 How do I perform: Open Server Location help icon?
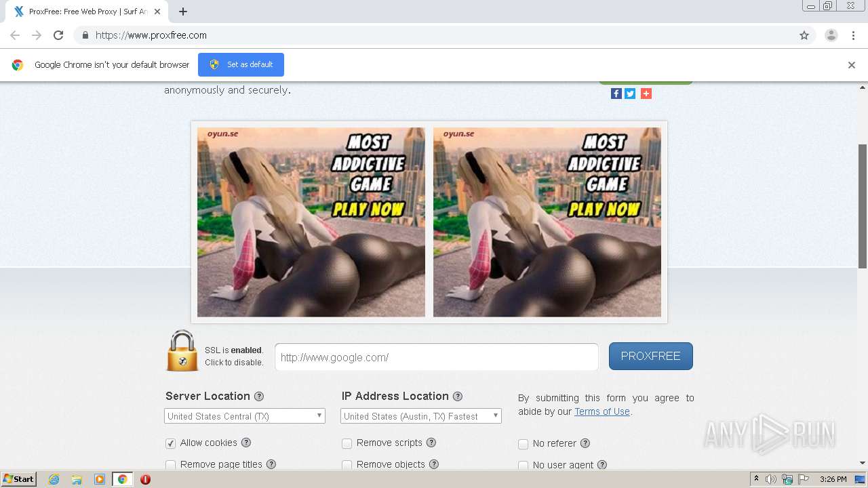click(259, 396)
